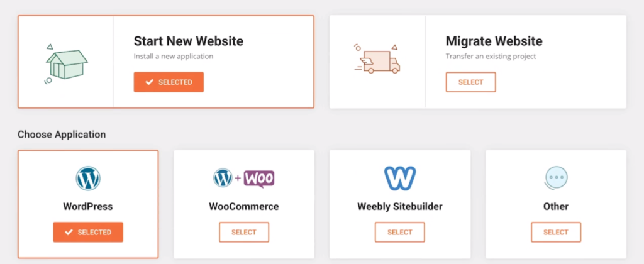
Task: Click the WooCommerce application label
Action: pyautogui.click(x=244, y=206)
